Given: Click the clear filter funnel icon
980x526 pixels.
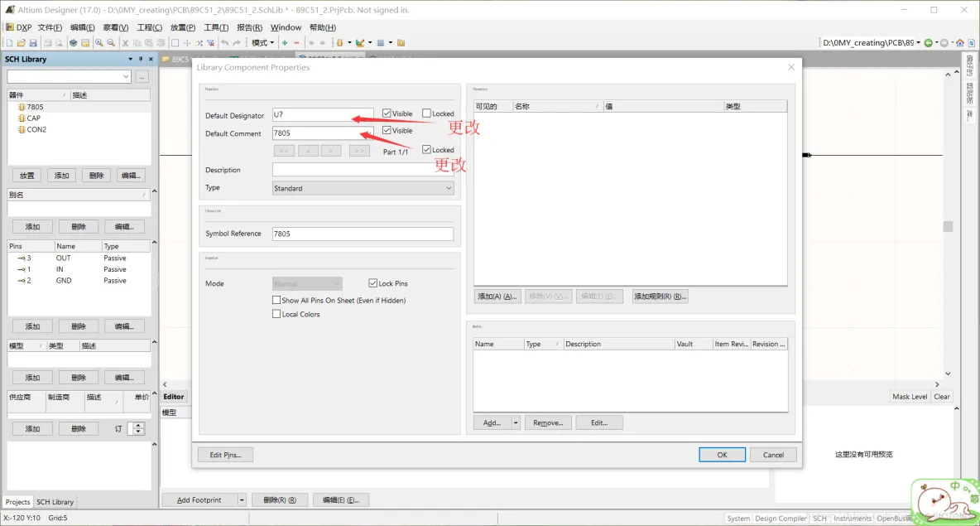Looking at the screenshot, I should click(x=210, y=43).
